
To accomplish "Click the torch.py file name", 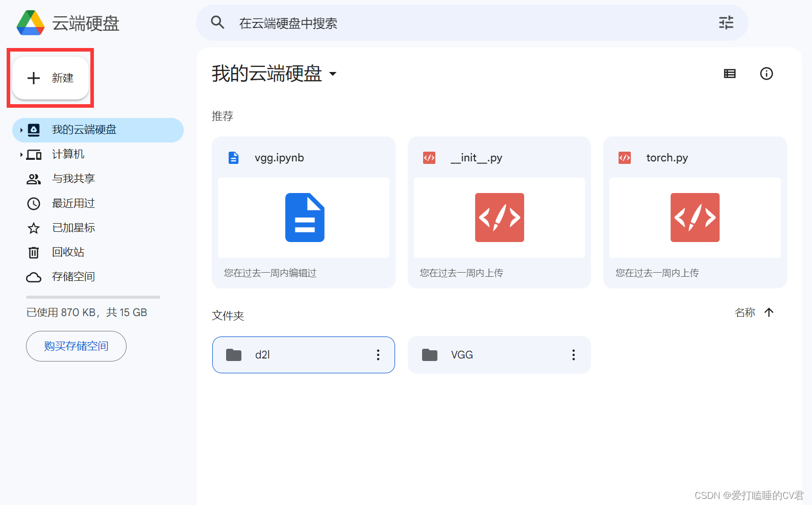I will (667, 158).
